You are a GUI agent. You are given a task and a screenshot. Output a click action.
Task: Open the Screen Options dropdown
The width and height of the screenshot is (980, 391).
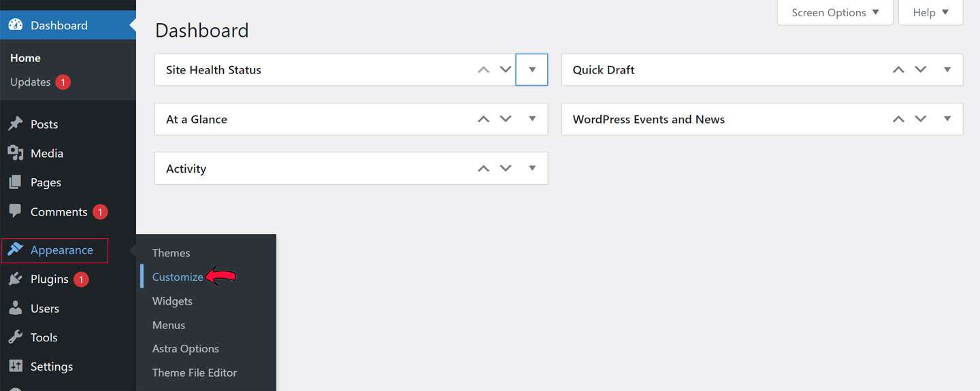coord(835,12)
